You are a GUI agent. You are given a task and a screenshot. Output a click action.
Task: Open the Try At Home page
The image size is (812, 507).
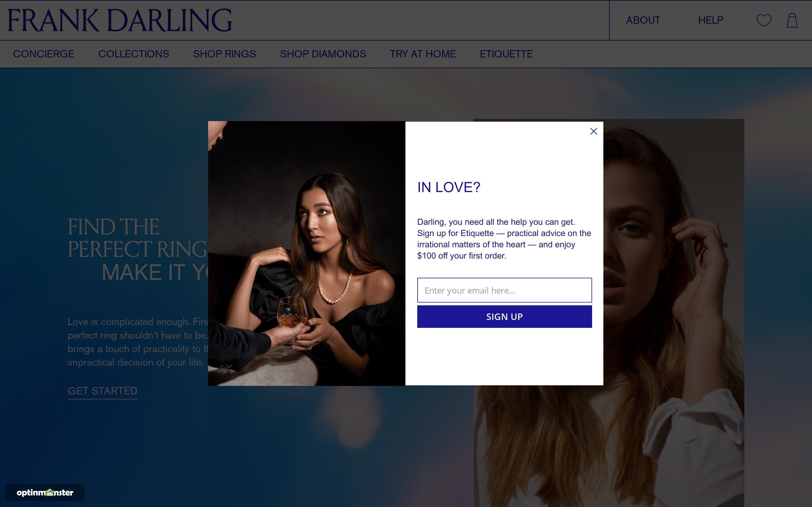[x=423, y=54]
